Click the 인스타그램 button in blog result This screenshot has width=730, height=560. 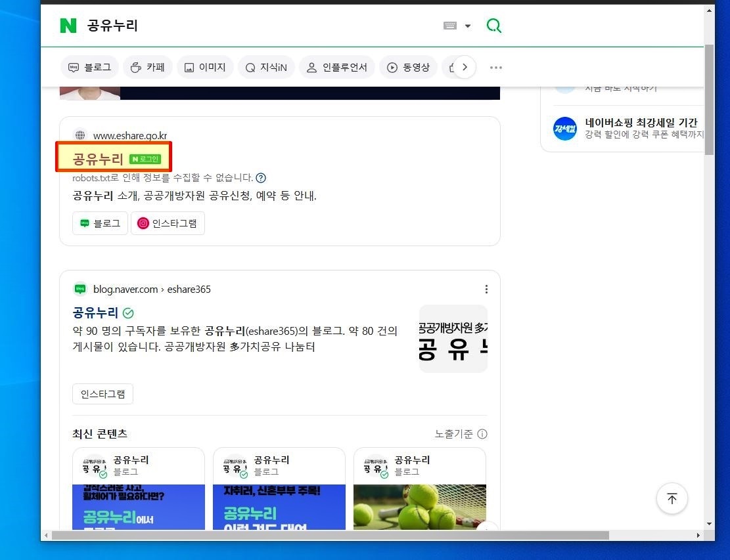tap(103, 394)
